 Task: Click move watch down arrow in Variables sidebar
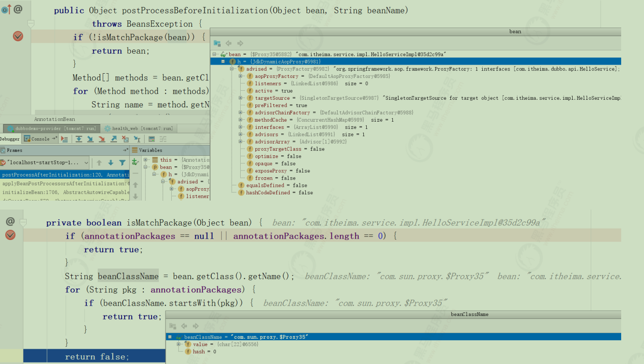coord(136,196)
